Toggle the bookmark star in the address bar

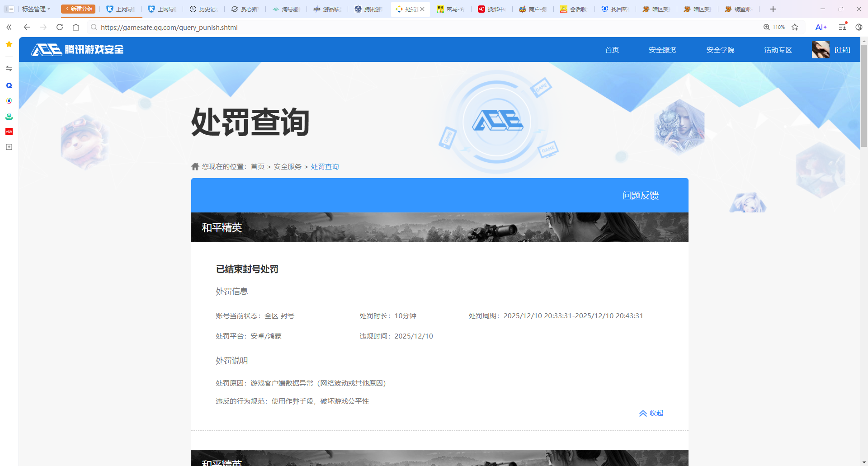(795, 27)
